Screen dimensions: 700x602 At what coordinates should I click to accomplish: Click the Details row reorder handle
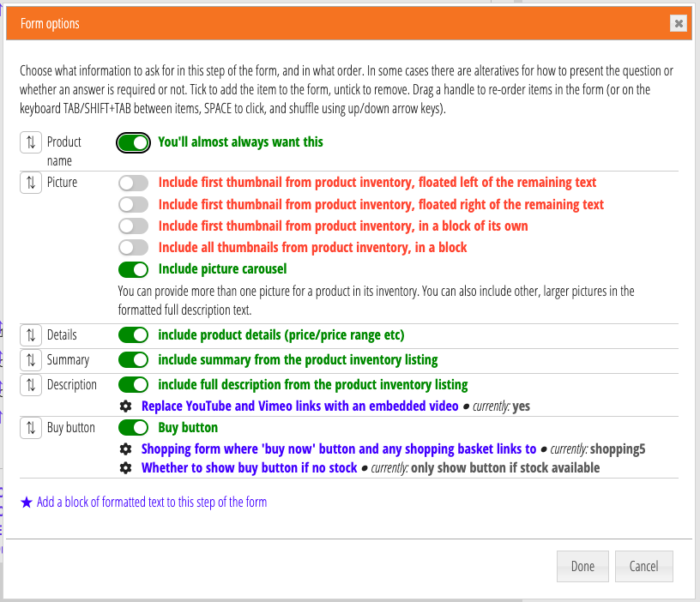point(31,335)
